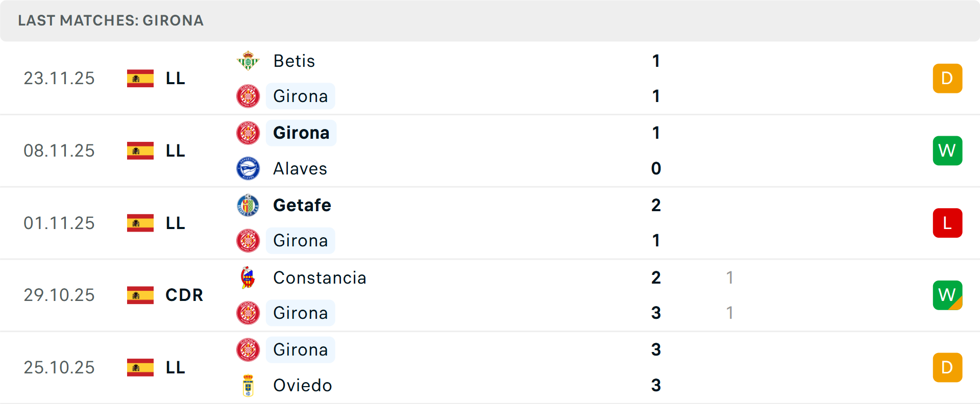The image size is (980, 404).
Task: Click Spain flag on the 08.11.25 row
Action: click(x=140, y=150)
